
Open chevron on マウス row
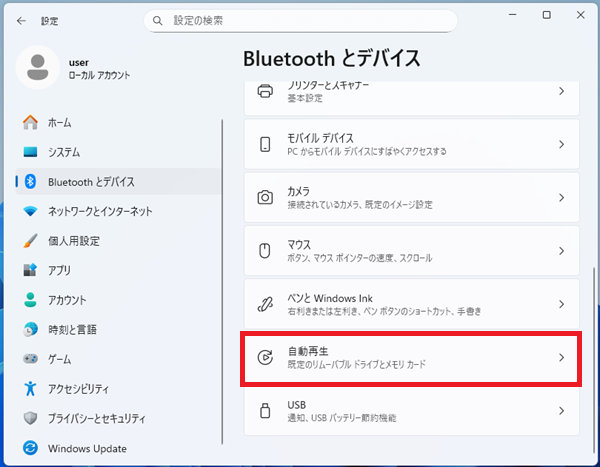tap(561, 251)
